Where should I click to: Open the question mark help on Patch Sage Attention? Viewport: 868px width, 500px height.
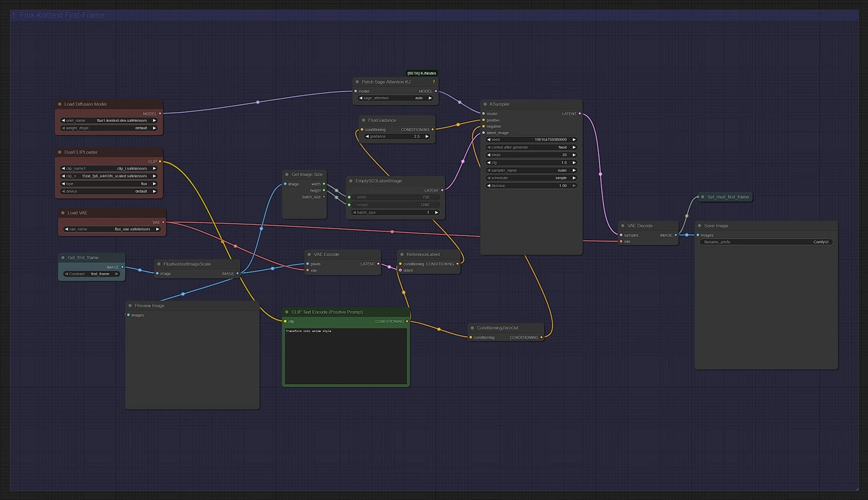434,82
